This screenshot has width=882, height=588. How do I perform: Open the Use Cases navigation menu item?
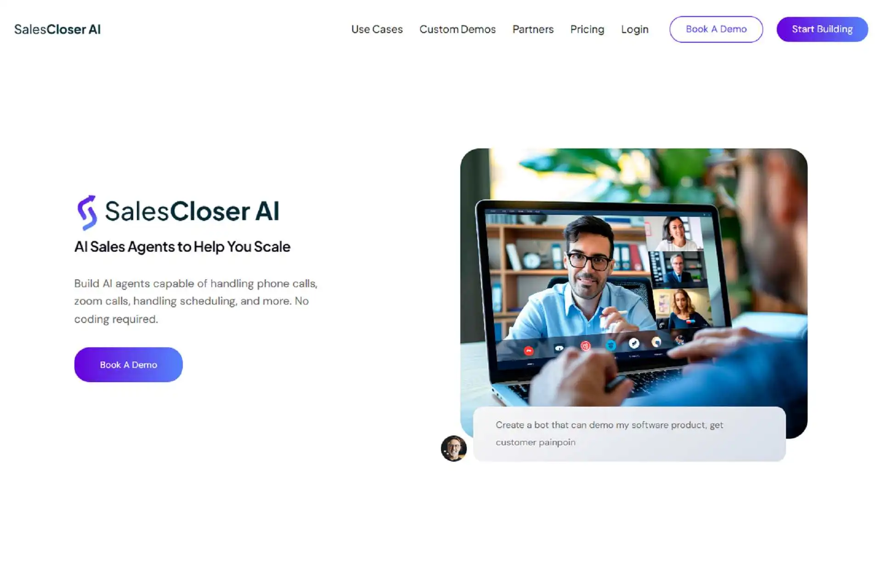pyautogui.click(x=377, y=29)
